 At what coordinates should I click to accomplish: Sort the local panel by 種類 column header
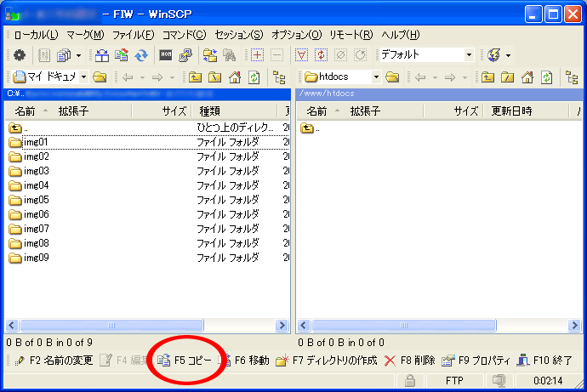pyautogui.click(x=234, y=111)
